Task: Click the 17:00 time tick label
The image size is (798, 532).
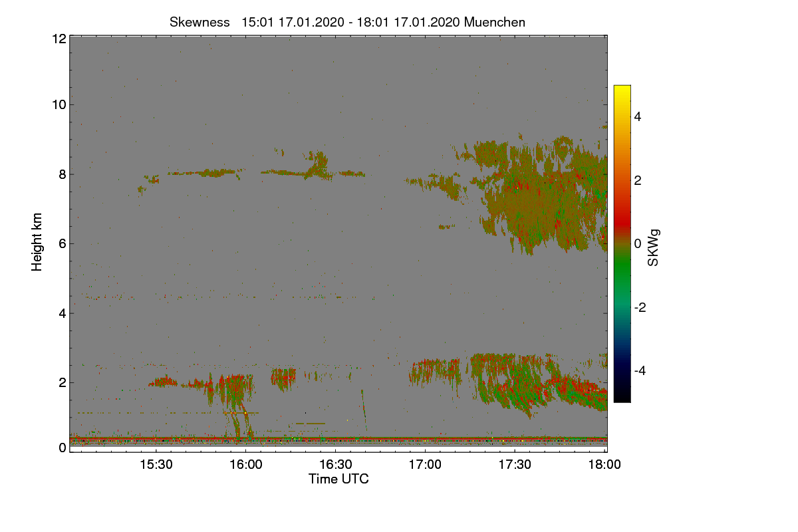Action: [x=425, y=465]
